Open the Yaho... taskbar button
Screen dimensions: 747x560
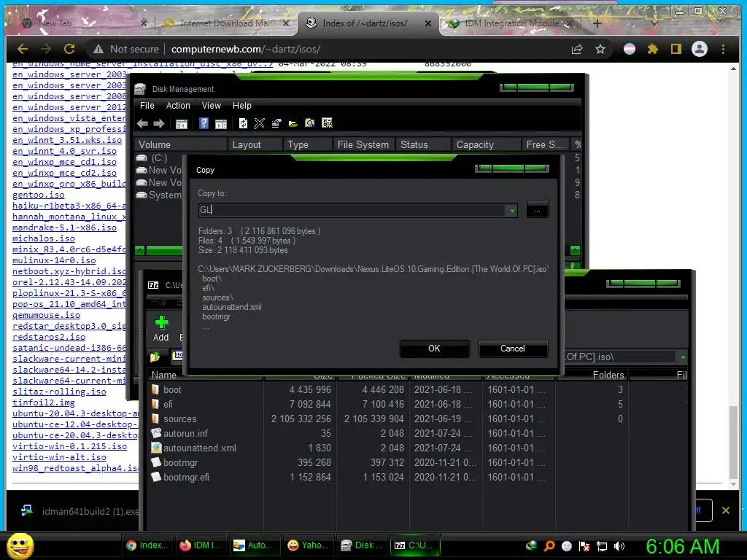pyautogui.click(x=309, y=545)
